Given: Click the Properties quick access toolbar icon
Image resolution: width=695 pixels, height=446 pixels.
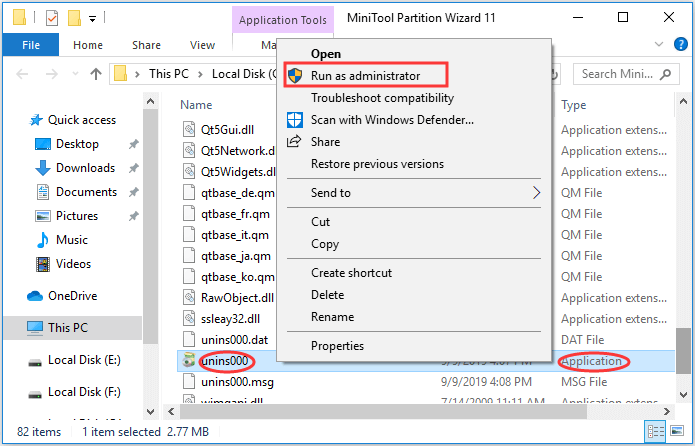Looking at the screenshot, I should click(52, 18).
